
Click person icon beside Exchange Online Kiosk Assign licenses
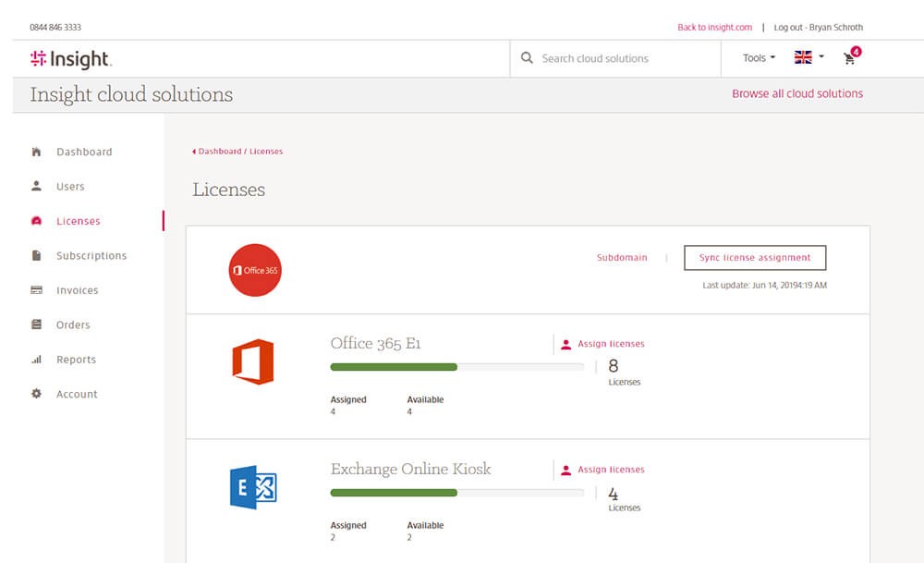pyautogui.click(x=565, y=470)
